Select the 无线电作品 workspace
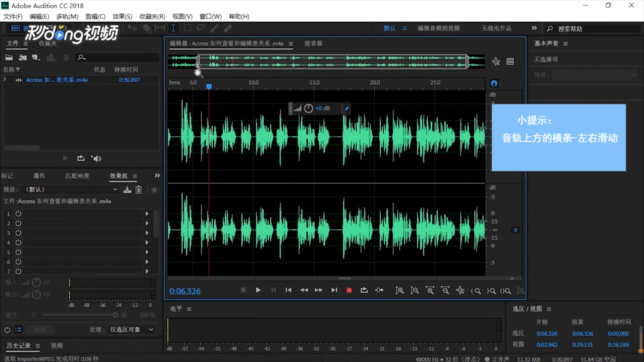Viewport: 644px width, 362px height. 496,28
